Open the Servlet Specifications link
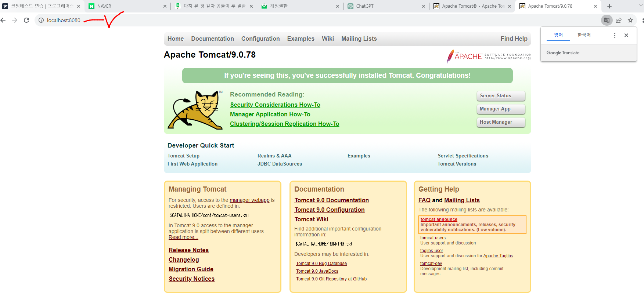 tap(463, 156)
